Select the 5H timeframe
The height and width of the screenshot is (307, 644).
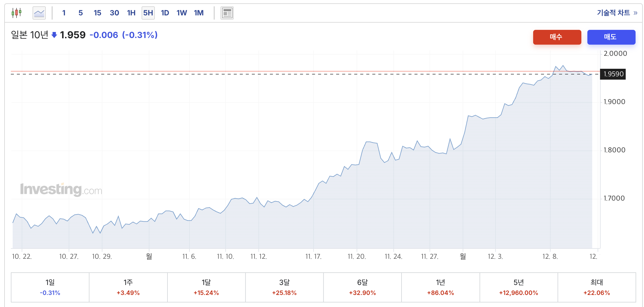click(148, 13)
